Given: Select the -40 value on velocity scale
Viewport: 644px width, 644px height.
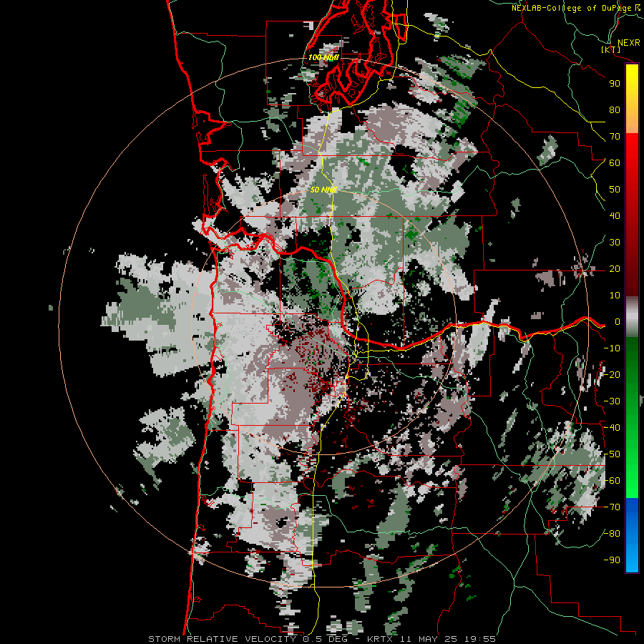Looking at the screenshot, I should pyautogui.click(x=612, y=428).
